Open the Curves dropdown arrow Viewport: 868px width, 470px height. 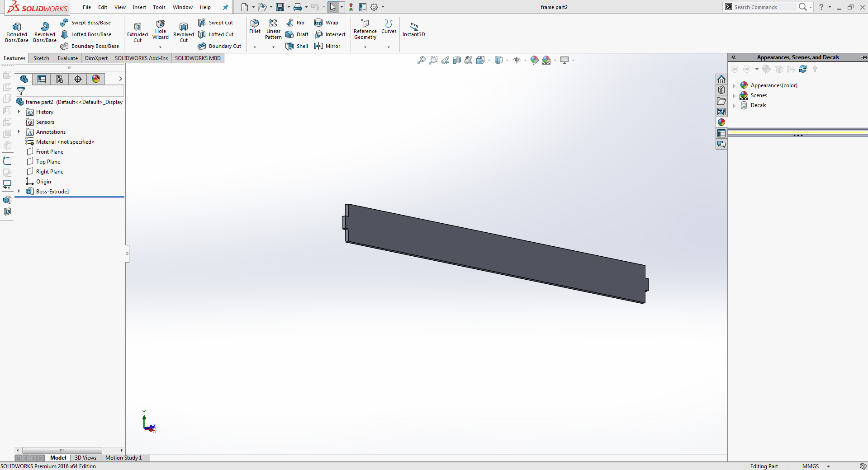click(x=389, y=47)
